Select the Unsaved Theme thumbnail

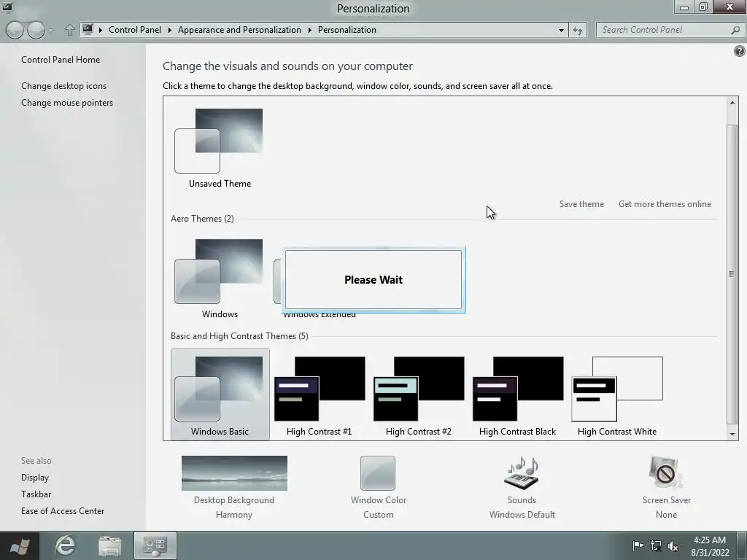[x=220, y=148]
